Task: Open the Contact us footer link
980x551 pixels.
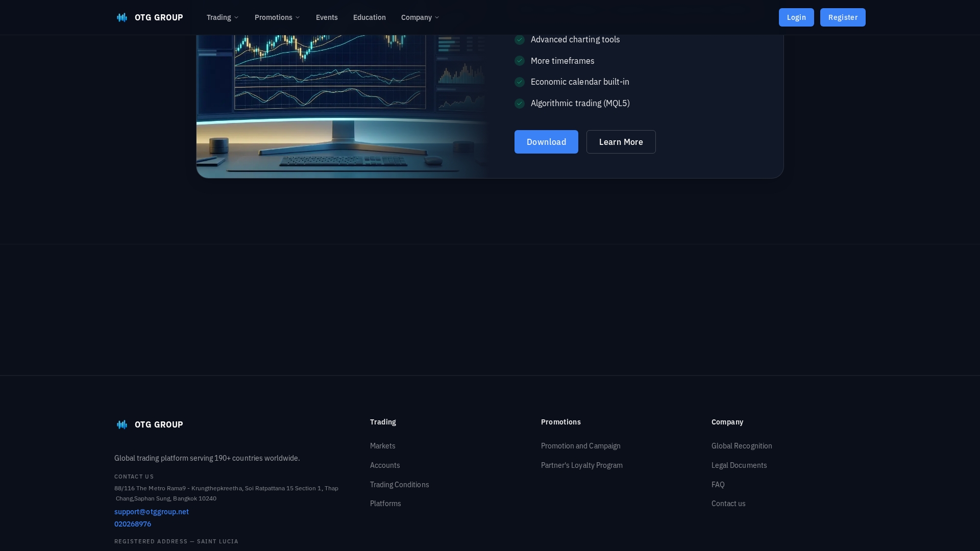Action: [728, 504]
